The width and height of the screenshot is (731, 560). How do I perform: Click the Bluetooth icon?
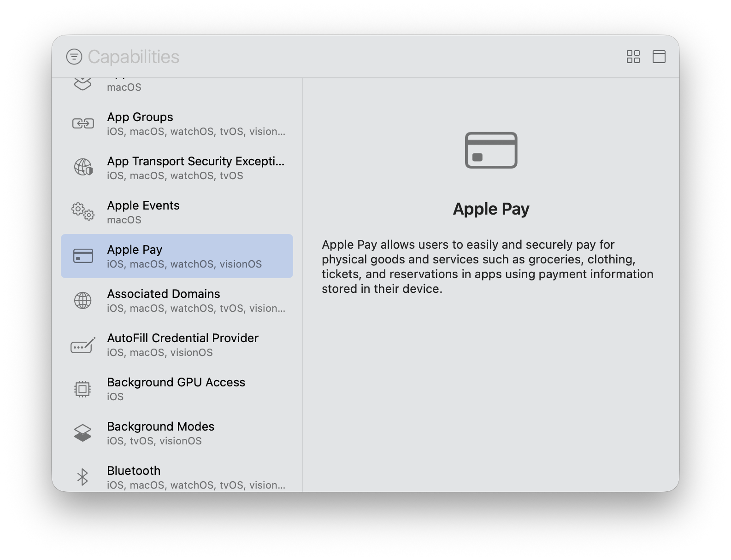[x=83, y=477]
